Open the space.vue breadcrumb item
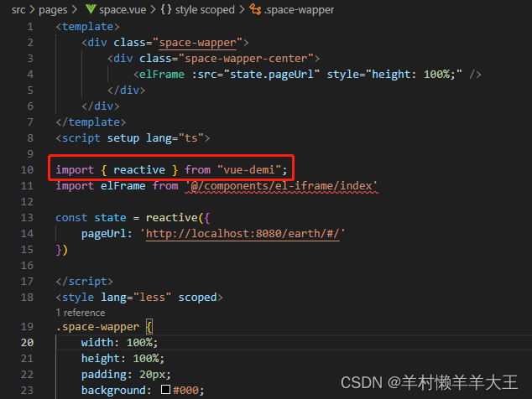The width and height of the screenshot is (532, 399). [123, 10]
